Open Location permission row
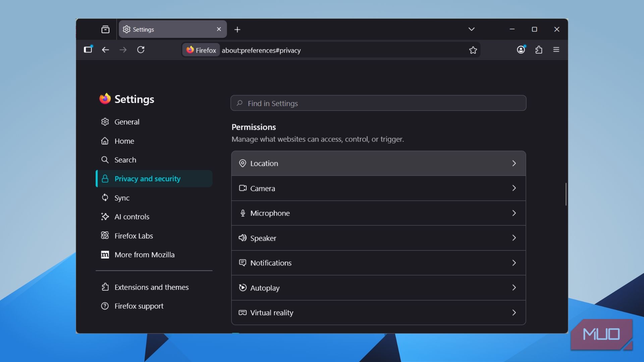 coord(378,163)
